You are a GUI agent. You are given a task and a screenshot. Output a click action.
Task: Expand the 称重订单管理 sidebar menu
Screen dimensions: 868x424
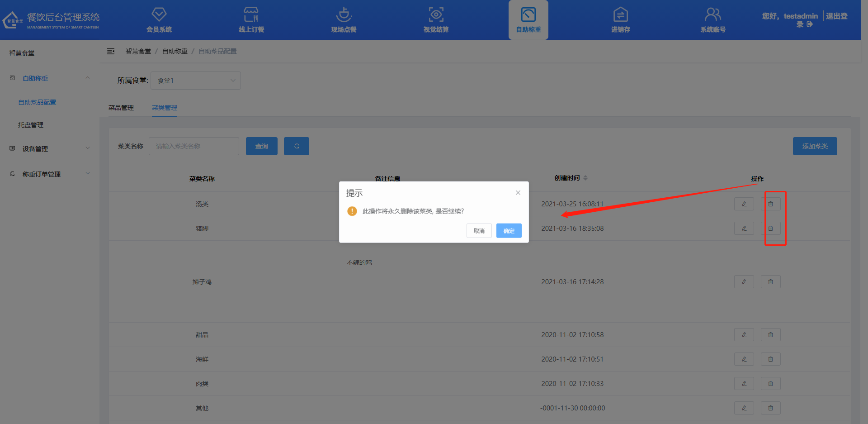click(x=50, y=174)
